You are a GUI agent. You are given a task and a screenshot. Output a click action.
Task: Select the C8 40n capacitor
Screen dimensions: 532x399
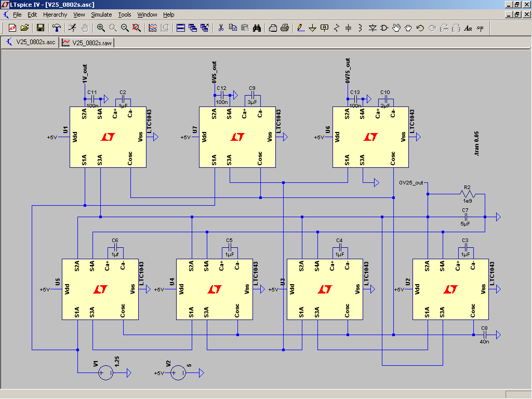(485, 335)
